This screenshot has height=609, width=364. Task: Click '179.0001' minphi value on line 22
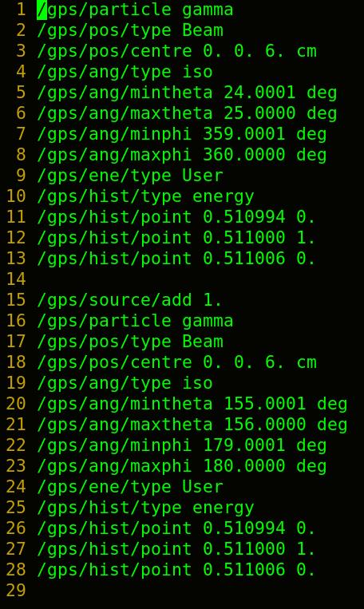[244, 445]
